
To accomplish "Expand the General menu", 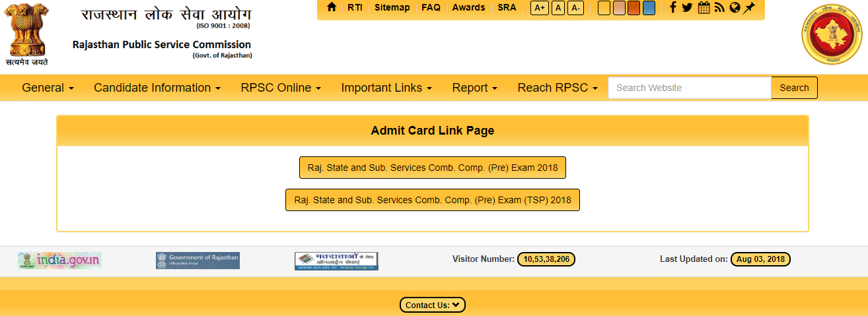I will point(48,88).
